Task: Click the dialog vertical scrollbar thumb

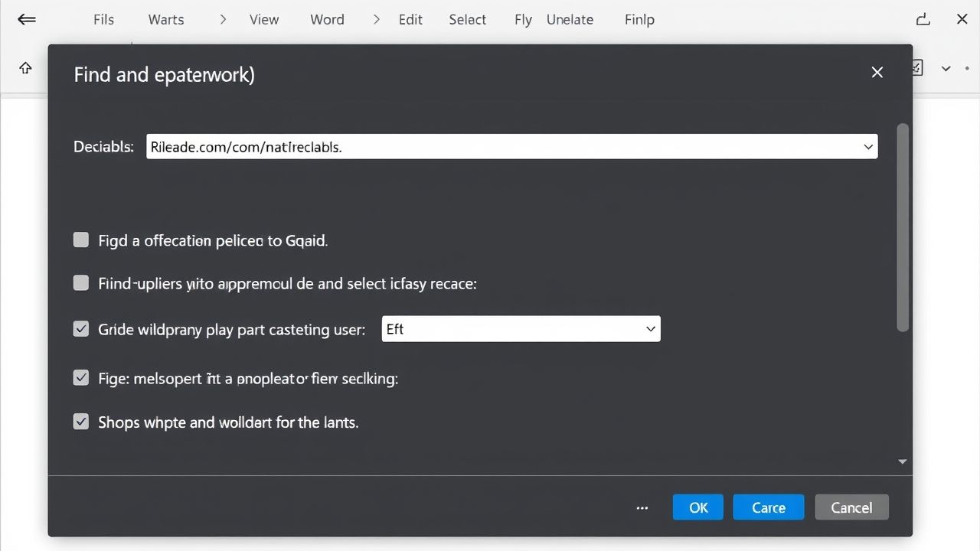Action: (903, 227)
